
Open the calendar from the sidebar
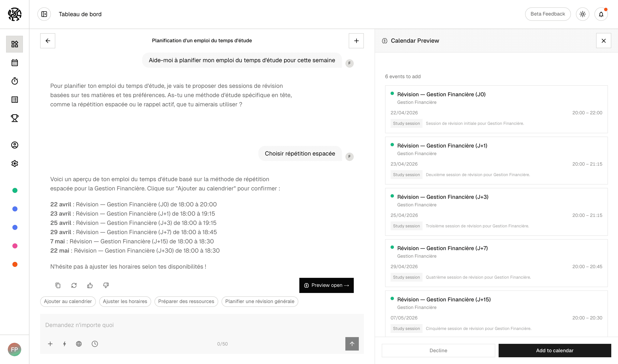15,63
